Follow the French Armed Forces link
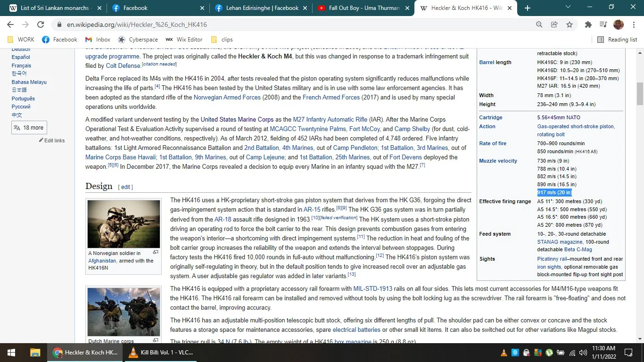 click(x=331, y=98)
